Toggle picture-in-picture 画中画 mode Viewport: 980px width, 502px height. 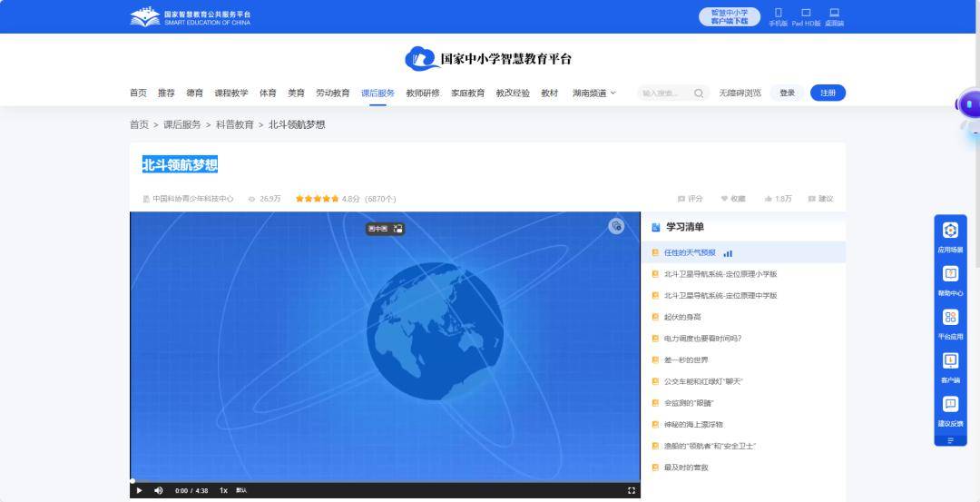click(x=385, y=229)
